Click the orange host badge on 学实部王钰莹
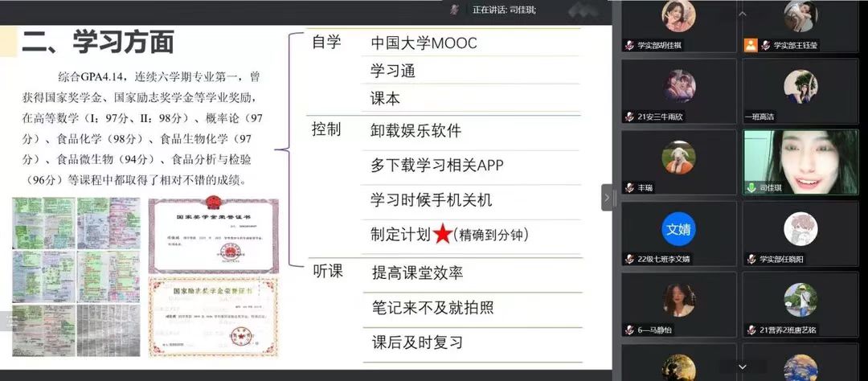The image size is (868, 381). coord(751,46)
